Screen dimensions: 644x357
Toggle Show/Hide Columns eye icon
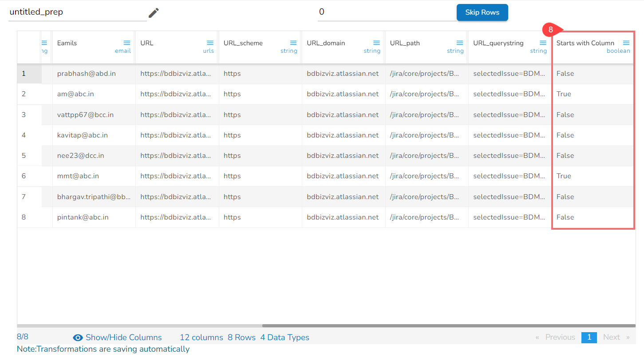pos(78,337)
